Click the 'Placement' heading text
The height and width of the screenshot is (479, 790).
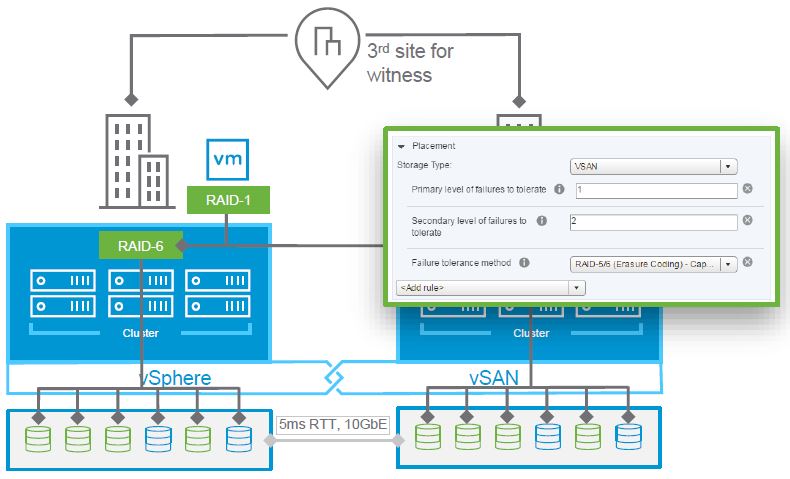[x=433, y=146]
